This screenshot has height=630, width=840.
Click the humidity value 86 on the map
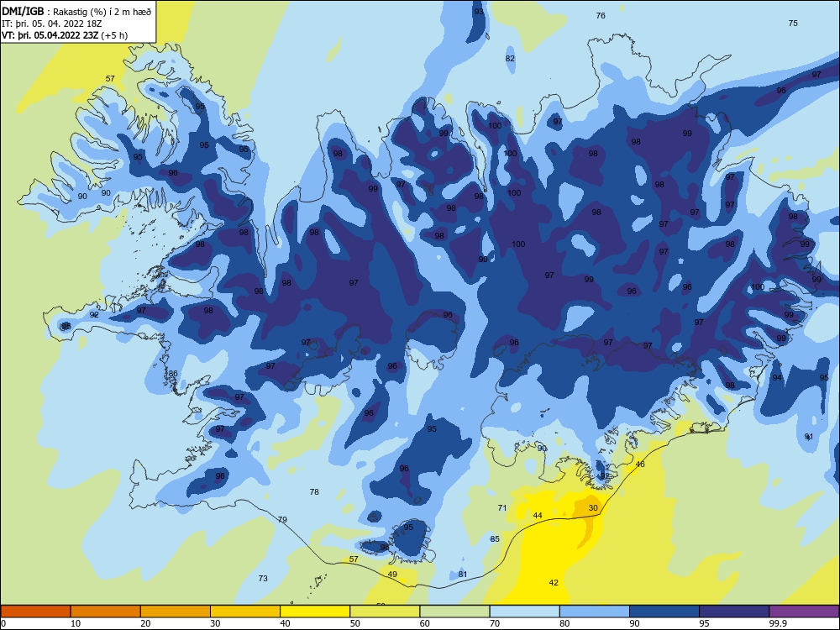pyautogui.click(x=172, y=374)
